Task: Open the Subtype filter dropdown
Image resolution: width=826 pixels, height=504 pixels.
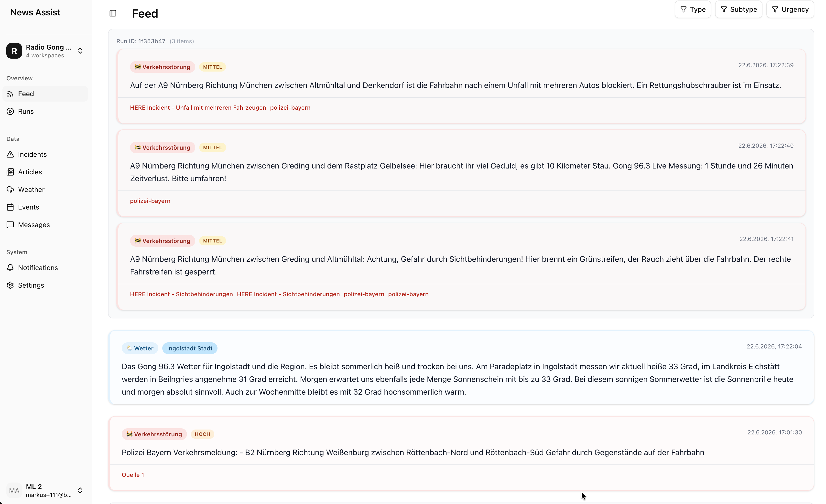Action: click(739, 9)
